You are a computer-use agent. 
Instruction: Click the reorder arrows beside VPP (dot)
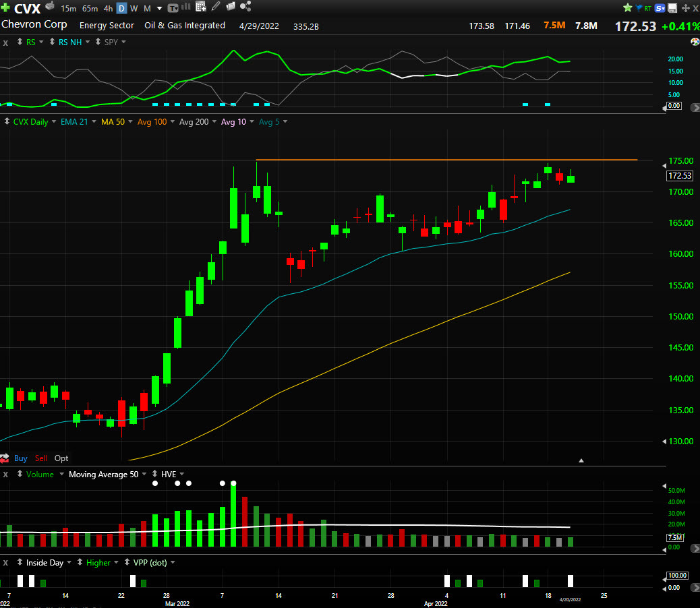click(x=127, y=562)
